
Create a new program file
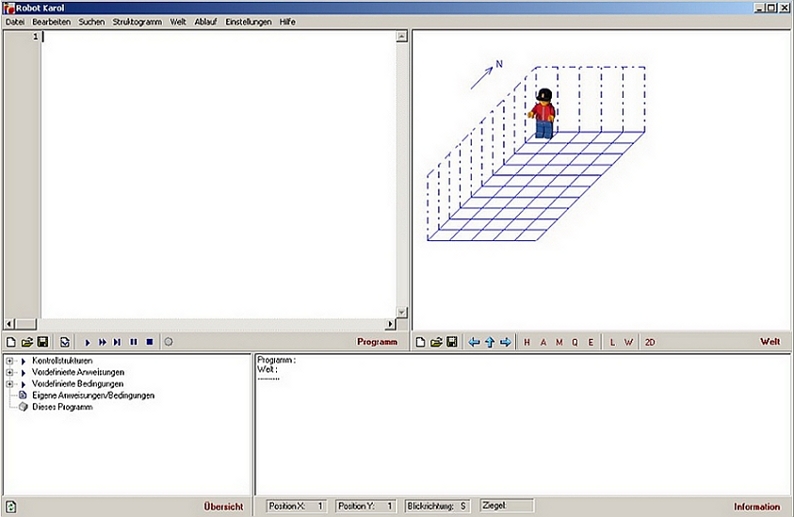pos(11,342)
